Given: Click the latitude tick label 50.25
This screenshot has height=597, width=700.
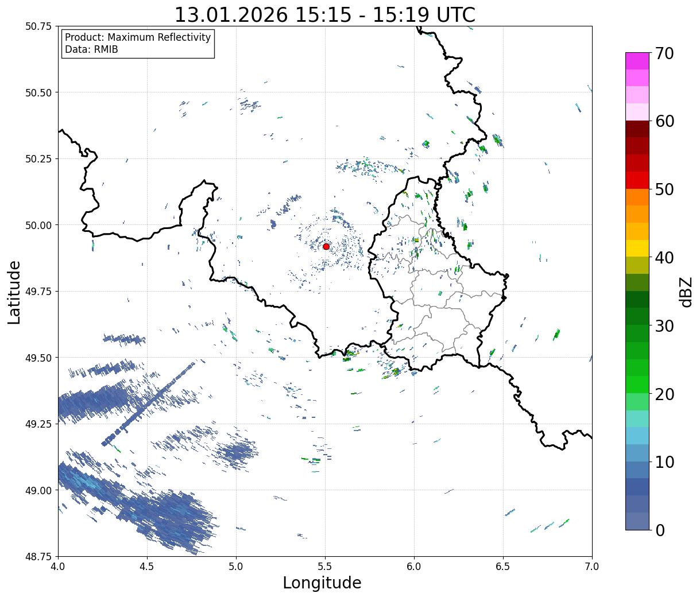Looking at the screenshot, I should tap(38, 159).
